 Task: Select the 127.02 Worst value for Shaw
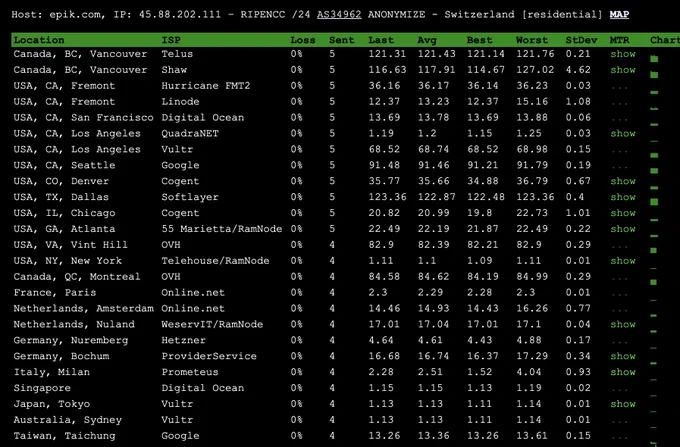[535, 70]
